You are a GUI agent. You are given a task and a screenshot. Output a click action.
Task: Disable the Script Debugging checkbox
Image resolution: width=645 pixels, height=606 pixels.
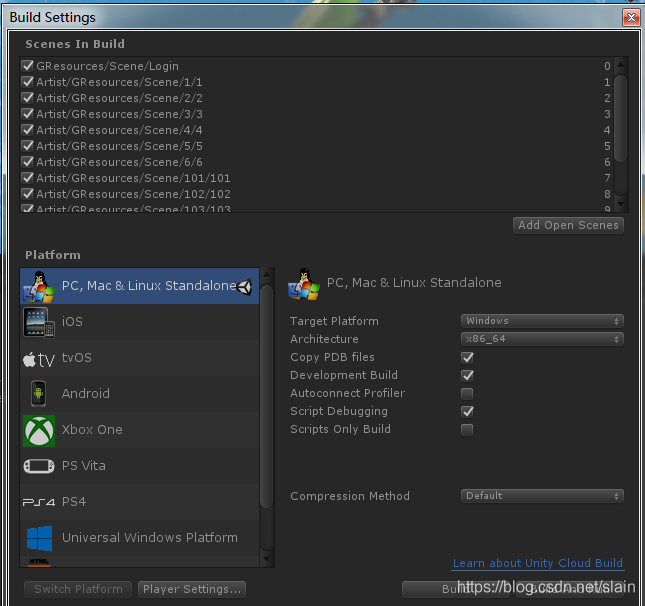(x=467, y=412)
